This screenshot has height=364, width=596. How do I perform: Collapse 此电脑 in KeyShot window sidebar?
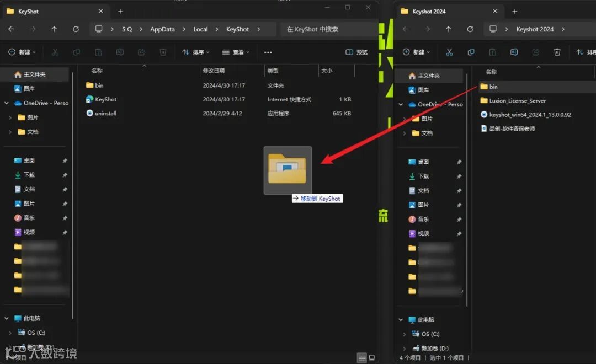point(7,318)
